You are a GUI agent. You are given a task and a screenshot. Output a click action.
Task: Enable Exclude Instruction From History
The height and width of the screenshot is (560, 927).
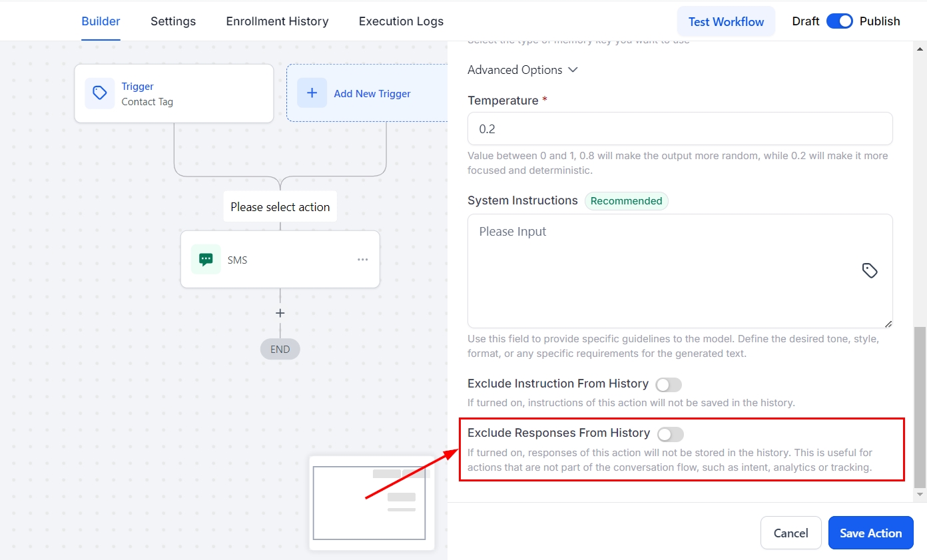coord(669,385)
